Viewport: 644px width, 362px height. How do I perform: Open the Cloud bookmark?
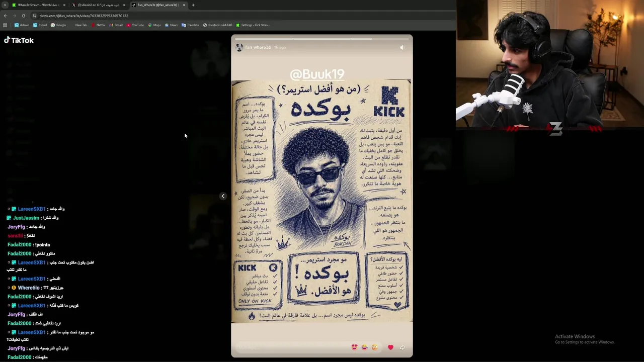(x=40, y=25)
